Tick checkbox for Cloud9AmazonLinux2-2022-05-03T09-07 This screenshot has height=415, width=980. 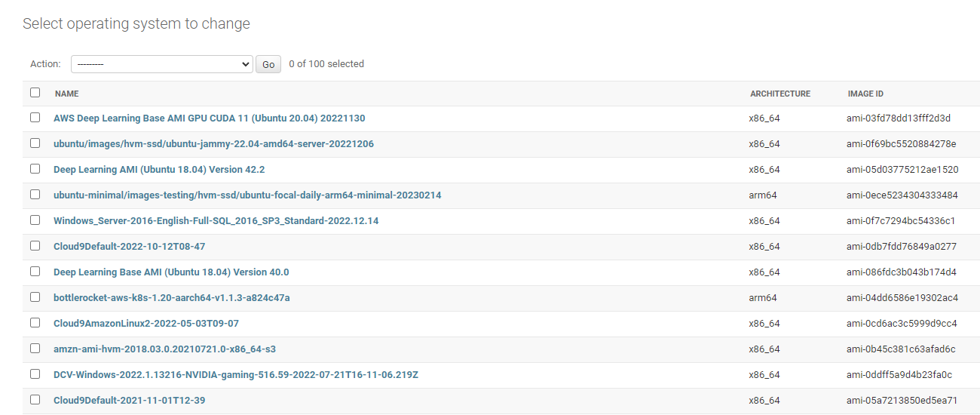click(x=35, y=323)
